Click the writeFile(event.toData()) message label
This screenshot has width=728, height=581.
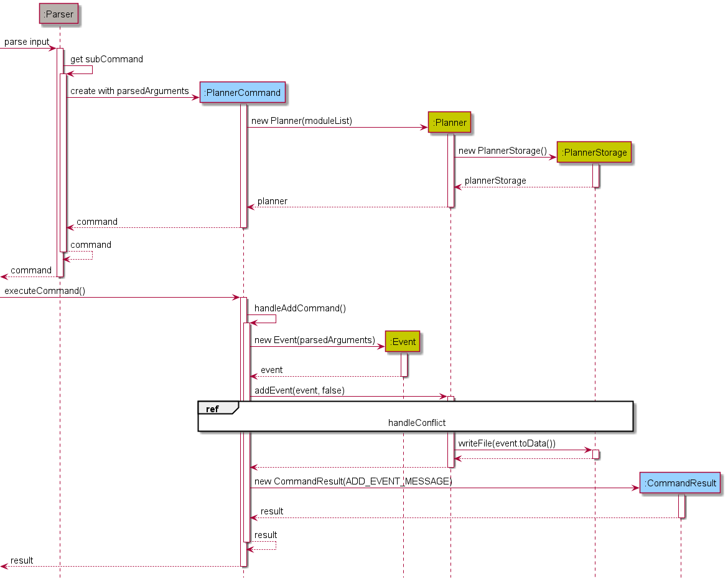pyautogui.click(x=507, y=444)
